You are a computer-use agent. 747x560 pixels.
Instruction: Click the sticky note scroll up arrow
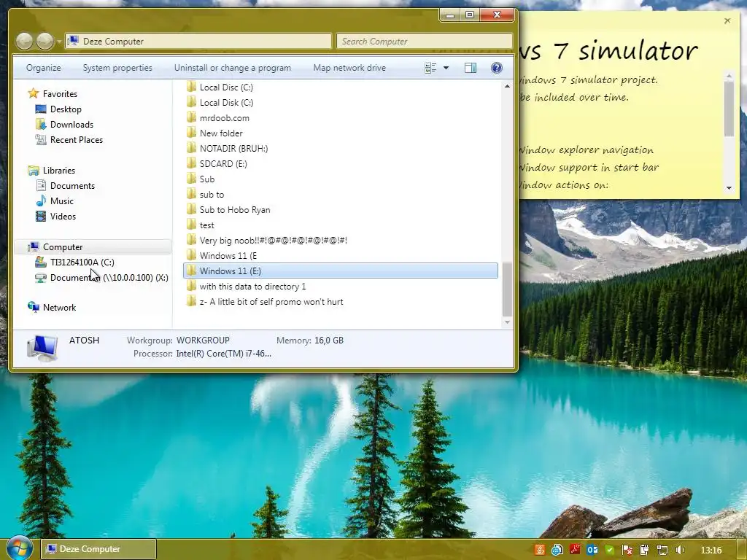coord(729,76)
